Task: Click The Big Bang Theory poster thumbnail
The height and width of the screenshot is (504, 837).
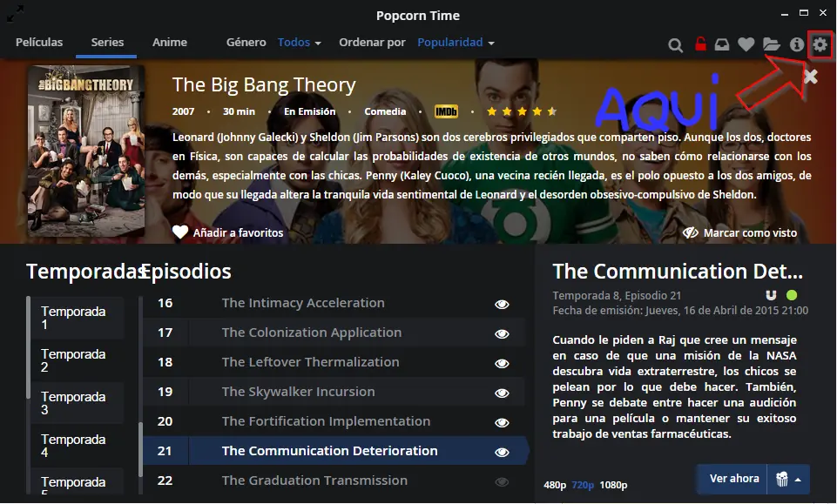Action: pyautogui.click(x=86, y=151)
